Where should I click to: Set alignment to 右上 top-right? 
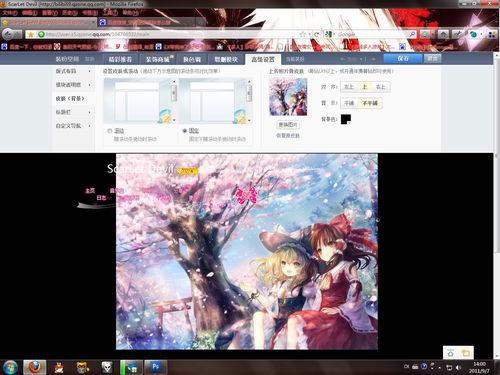pos(380,87)
